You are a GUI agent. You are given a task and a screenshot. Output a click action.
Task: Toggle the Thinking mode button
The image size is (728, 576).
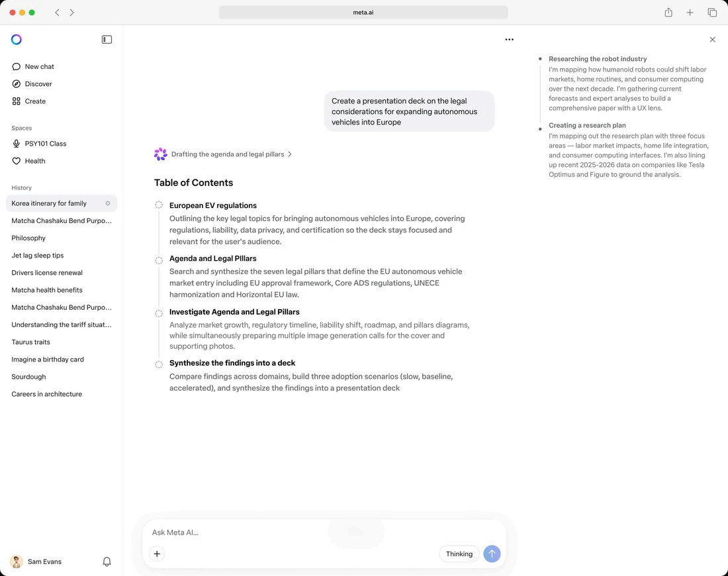tap(459, 553)
